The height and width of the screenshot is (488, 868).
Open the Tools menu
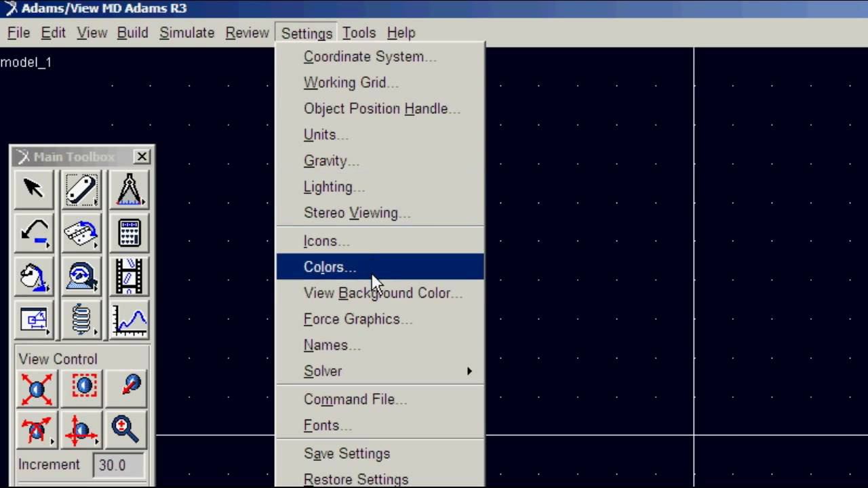359,33
